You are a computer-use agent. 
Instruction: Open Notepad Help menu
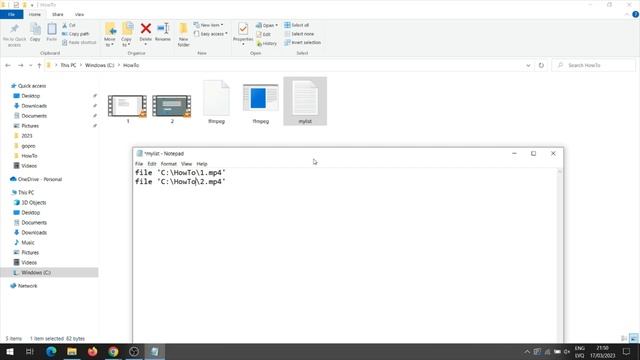[x=202, y=164]
